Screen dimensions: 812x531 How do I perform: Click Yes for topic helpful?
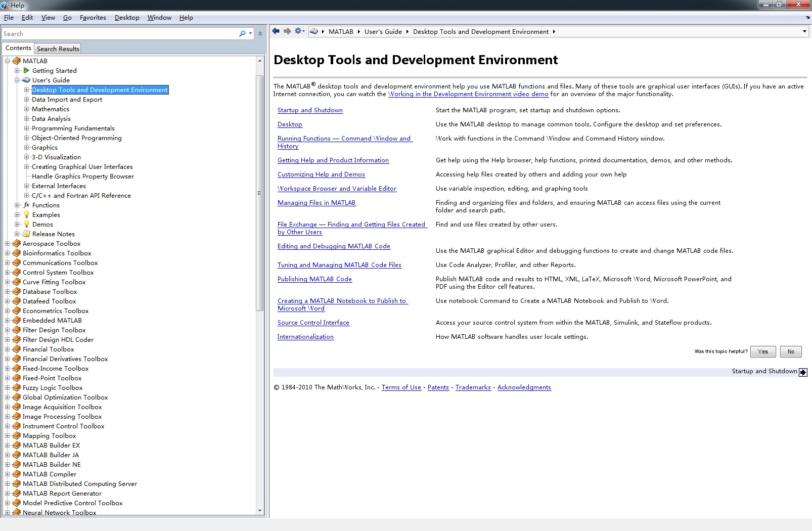pyautogui.click(x=763, y=351)
